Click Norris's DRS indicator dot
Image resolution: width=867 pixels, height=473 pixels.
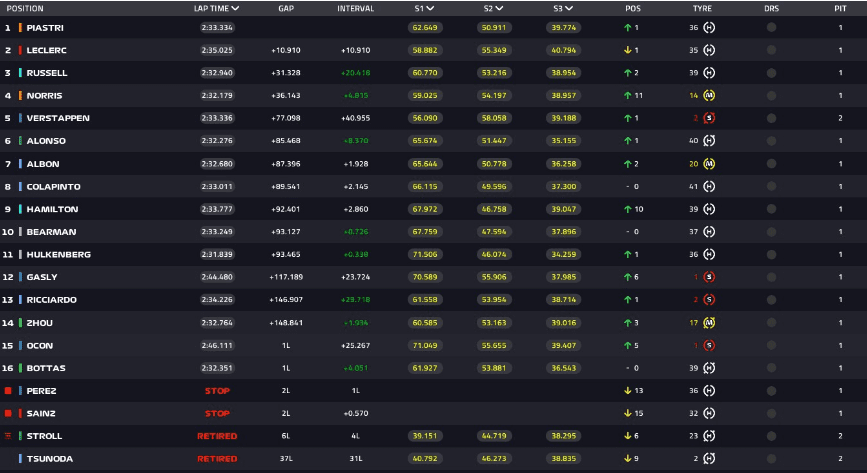(771, 96)
